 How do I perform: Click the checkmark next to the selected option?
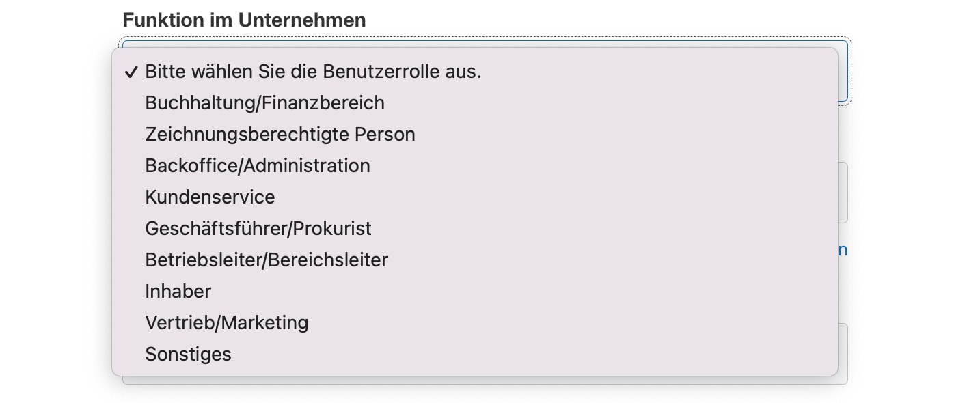[131, 71]
